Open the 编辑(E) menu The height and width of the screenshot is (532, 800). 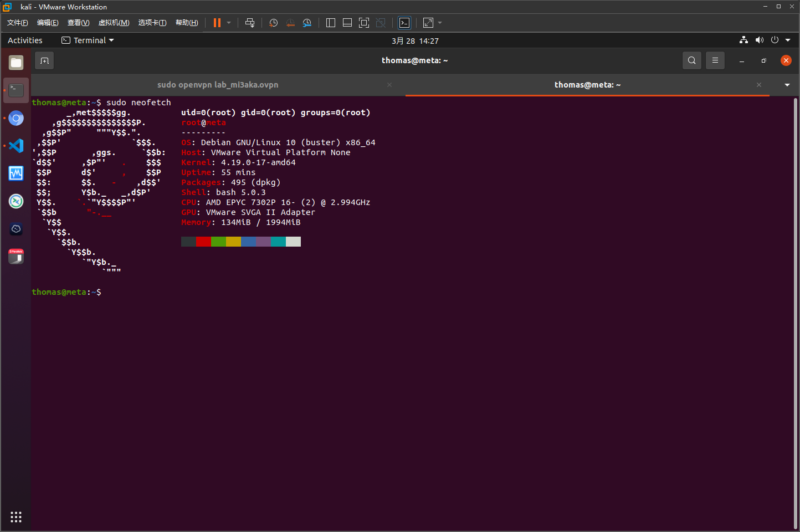tap(48, 23)
